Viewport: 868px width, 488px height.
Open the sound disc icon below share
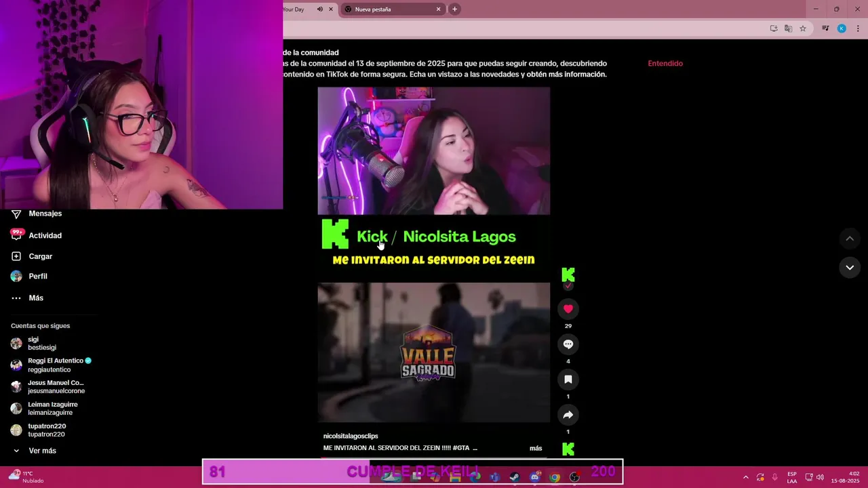(x=568, y=449)
